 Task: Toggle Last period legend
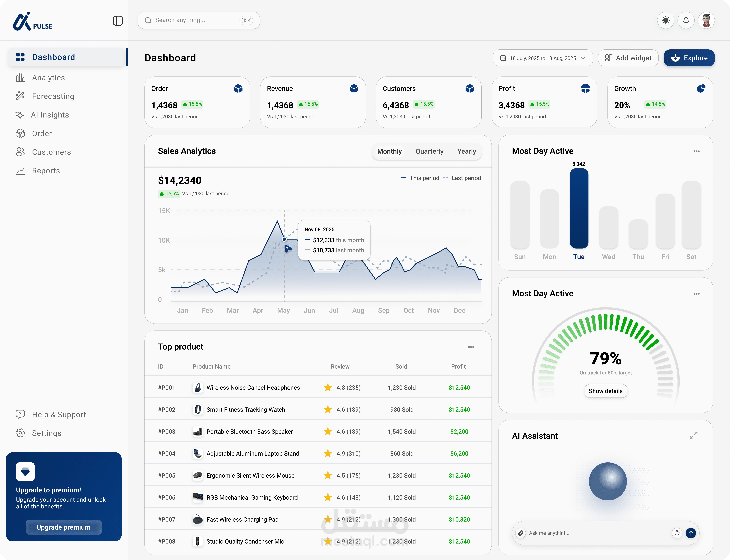click(x=462, y=178)
